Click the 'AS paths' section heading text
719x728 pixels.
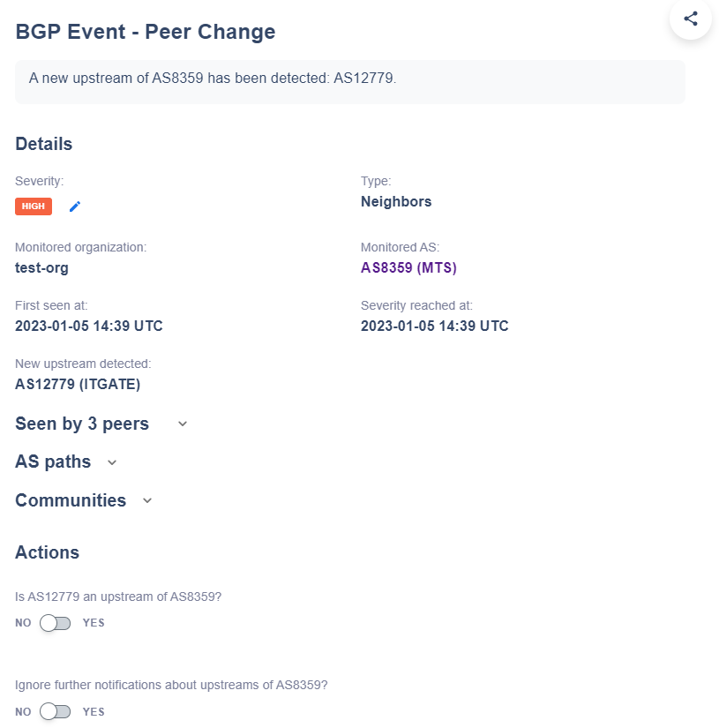coord(53,462)
